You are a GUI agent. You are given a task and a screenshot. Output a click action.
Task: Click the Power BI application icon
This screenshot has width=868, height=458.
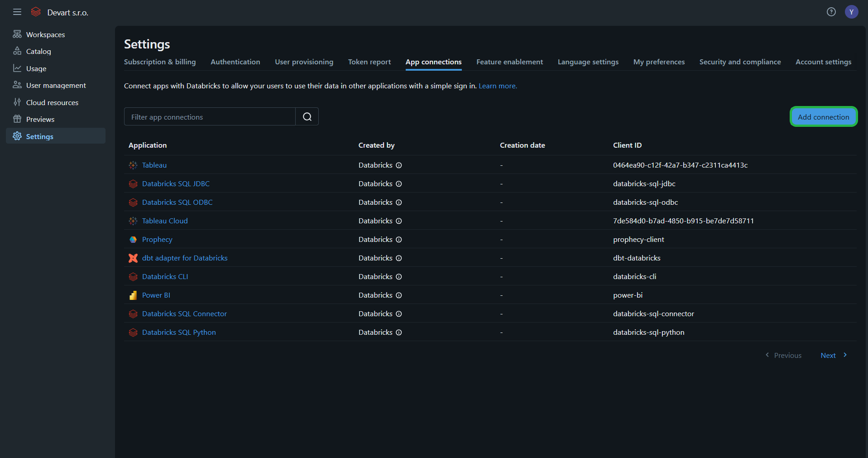(133, 295)
